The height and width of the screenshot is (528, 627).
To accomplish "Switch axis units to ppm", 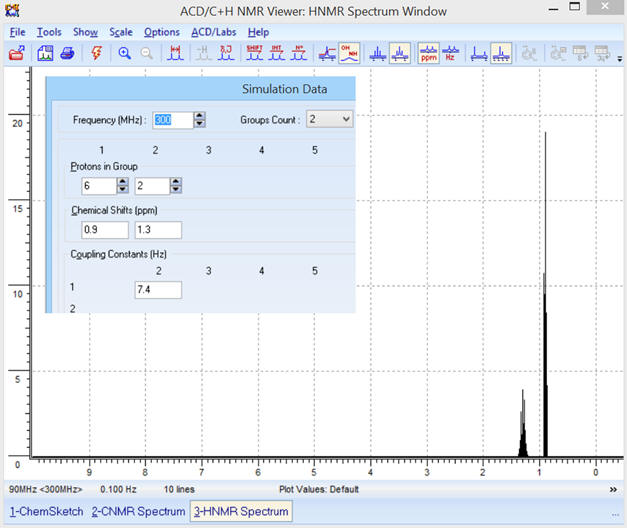I will pyautogui.click(x=429, y=53).
